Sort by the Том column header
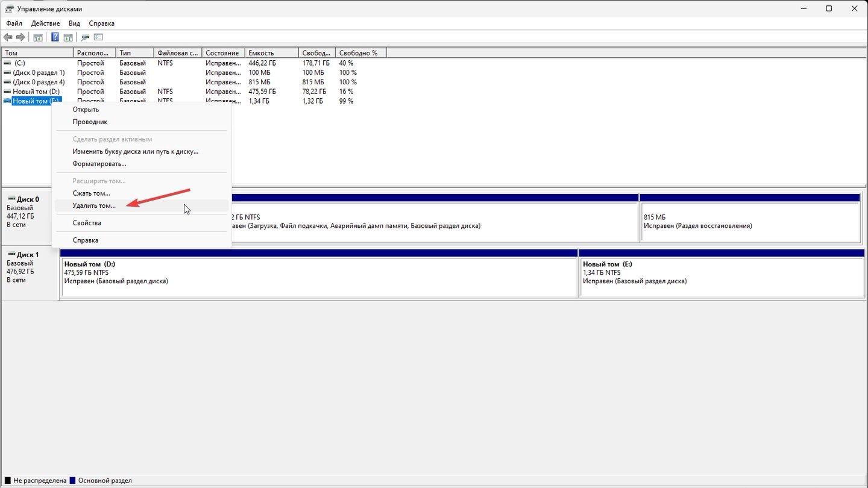Image resolution: width=868 pixels, height=488 pixels. click(37, 53)
